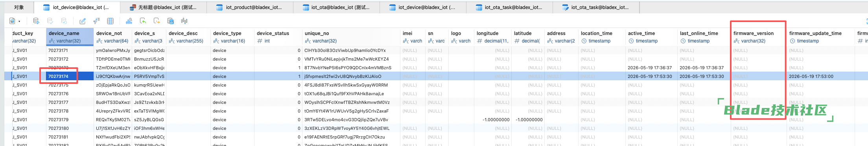
Task: Select the imei column header
Action: coord(413,37)
